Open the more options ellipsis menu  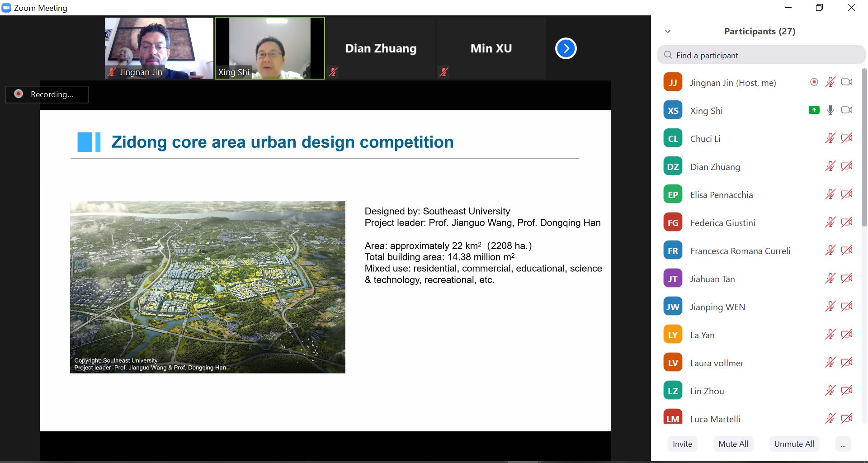(x=843, y=444)
